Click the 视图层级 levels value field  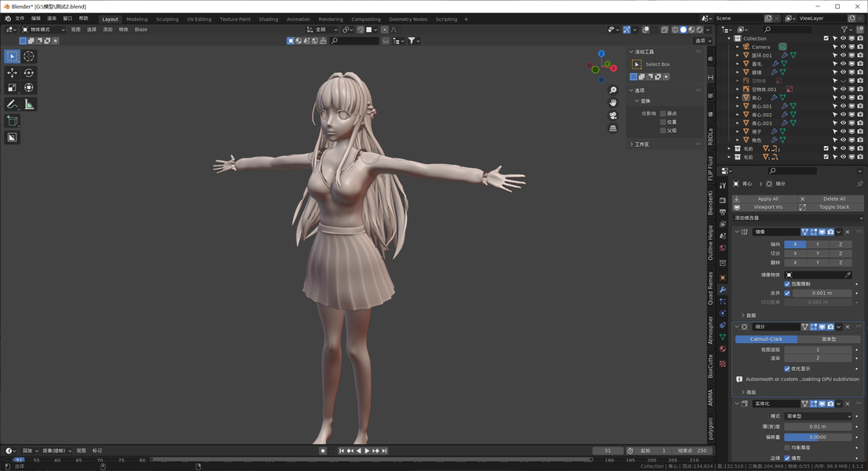click(x=819, y=350)
